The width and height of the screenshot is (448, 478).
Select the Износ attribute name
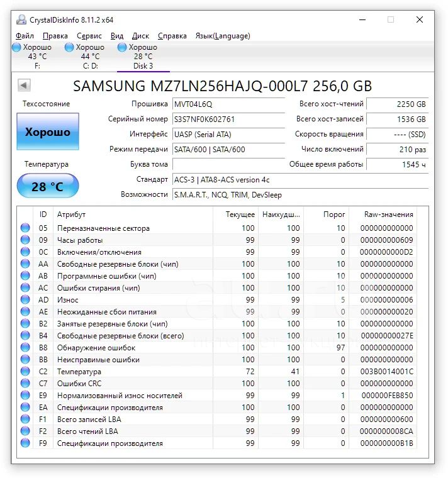point(68,299)
